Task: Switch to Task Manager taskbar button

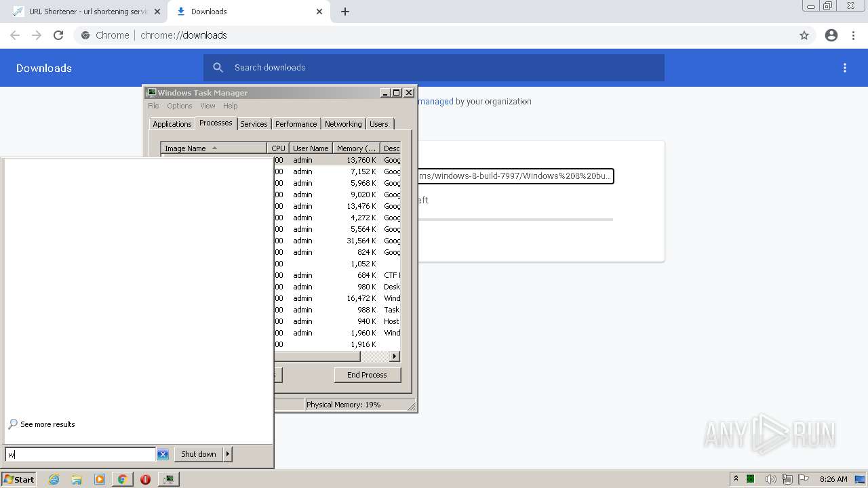Action: (168, 479)
